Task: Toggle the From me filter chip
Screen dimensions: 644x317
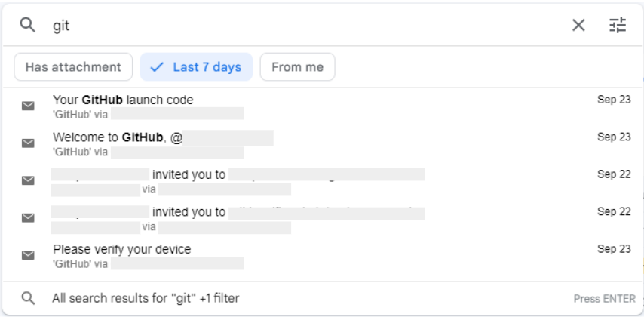Action: click(297, 67)
